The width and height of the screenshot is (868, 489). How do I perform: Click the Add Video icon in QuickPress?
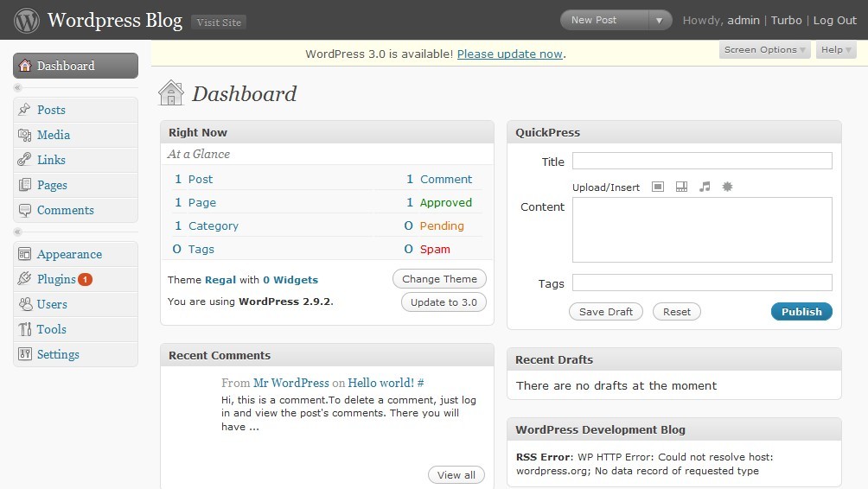681,187
